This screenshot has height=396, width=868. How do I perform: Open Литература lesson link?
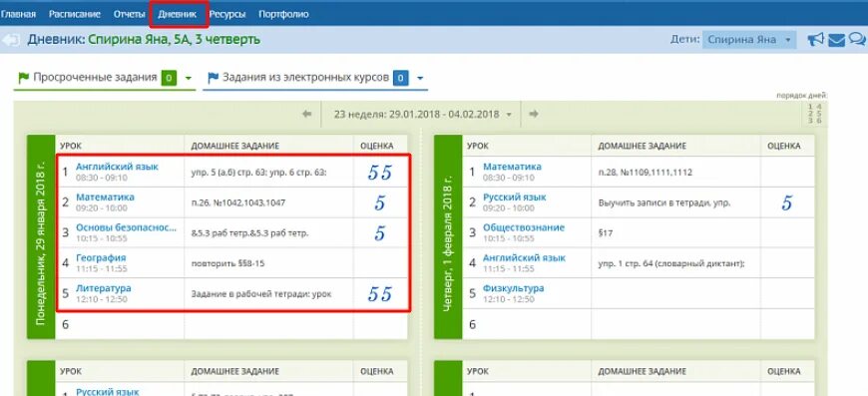(104, 288)
